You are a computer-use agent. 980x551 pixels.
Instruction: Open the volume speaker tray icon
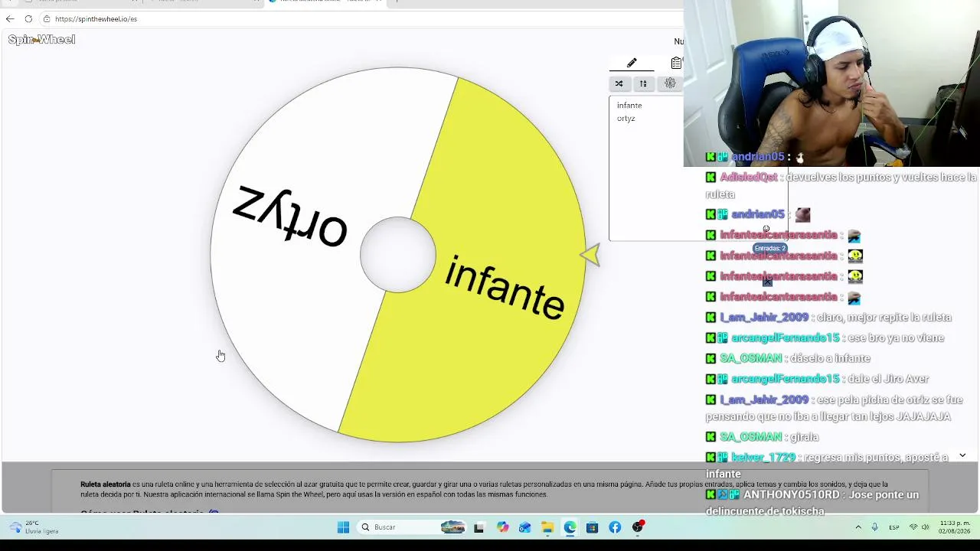pos(926,527)
